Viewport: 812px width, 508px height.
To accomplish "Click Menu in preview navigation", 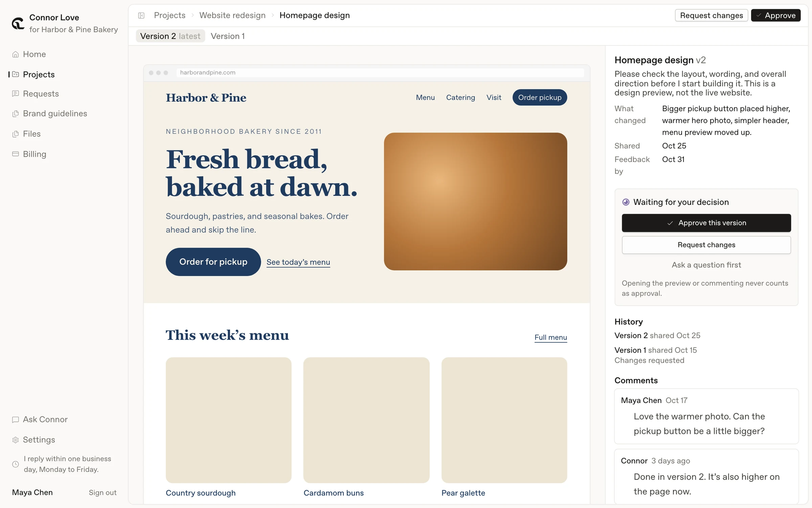I will point(425,98).
